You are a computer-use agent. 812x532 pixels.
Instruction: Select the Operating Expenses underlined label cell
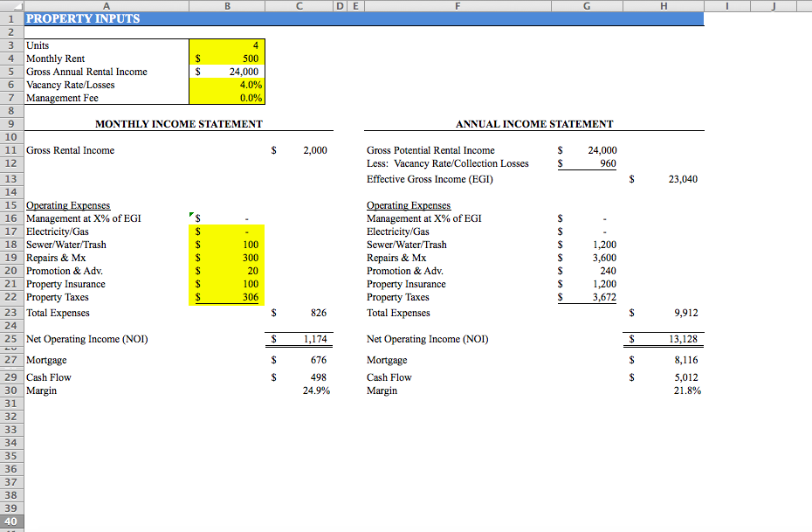[68, 204]
